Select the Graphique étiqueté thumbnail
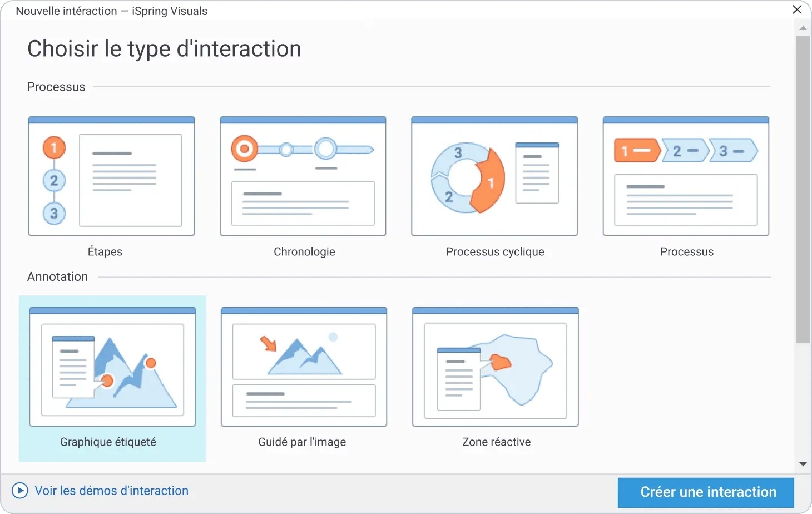 [112, 367]
